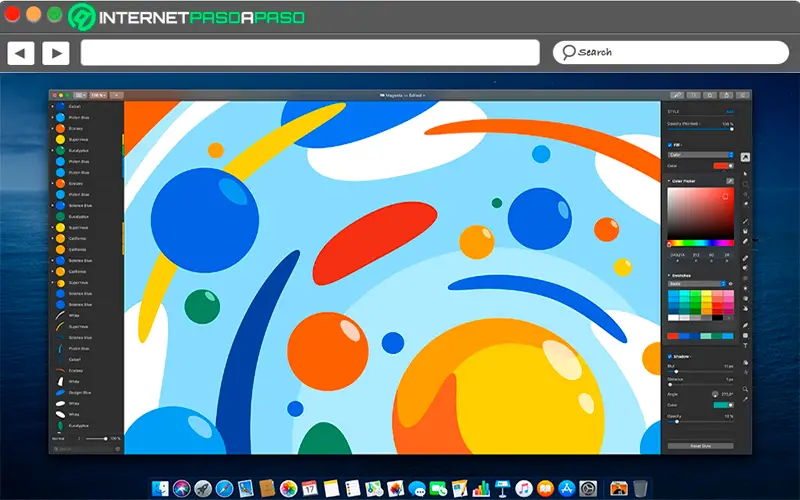This screenshot has height=500, width=800.
Task: Click the Shadow Distance slider handle
Action: point(670,384)
